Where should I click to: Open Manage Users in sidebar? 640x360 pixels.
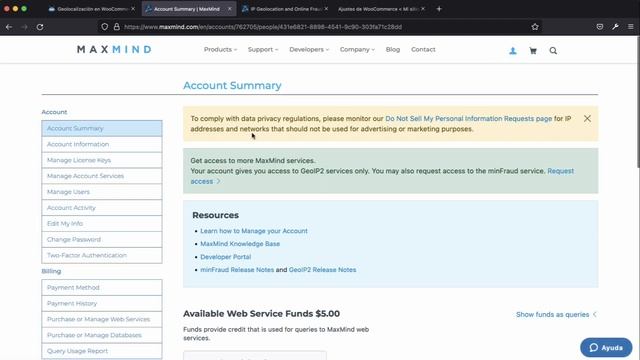(102, 192)
